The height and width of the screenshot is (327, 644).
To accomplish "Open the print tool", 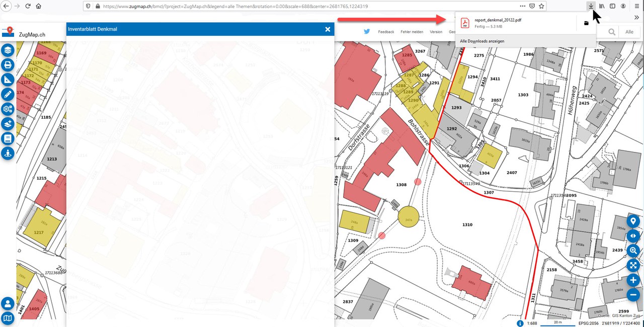I will (x=8, y=64).
